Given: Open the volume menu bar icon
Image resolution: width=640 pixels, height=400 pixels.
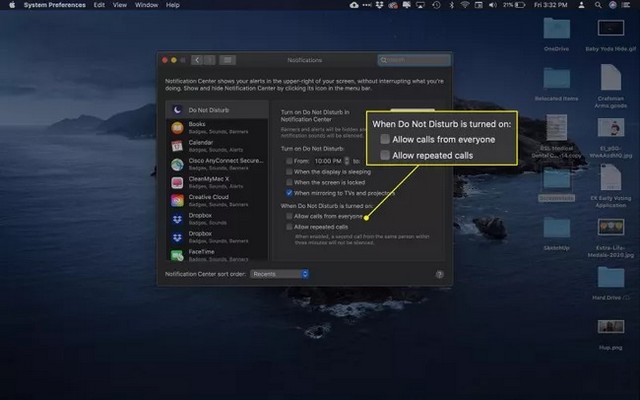Looking at the screenshot, I should 493,5.
